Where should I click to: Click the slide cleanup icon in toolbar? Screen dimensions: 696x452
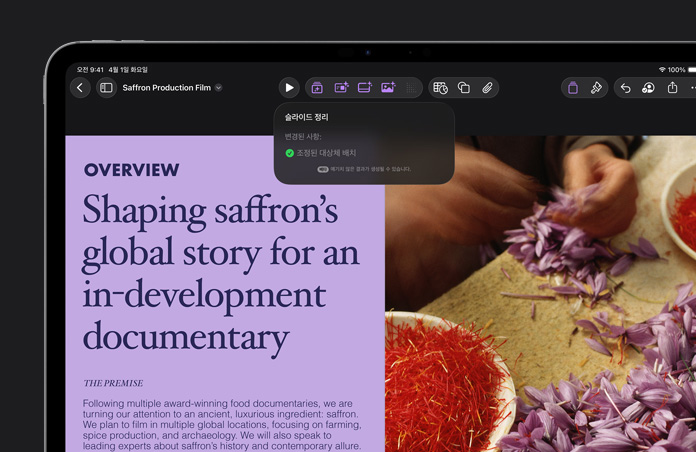[x=317, y=88]
